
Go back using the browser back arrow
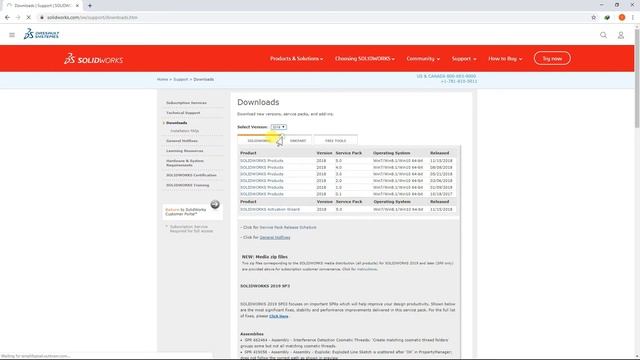7,18
